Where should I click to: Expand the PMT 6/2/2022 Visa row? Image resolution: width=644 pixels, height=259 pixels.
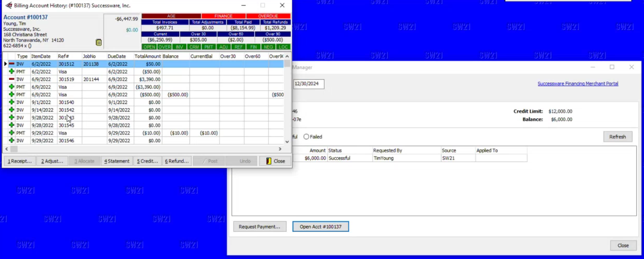pos(11,72)
